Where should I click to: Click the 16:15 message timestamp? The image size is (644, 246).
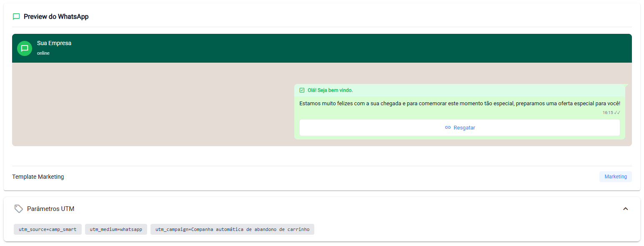click(607, 113)
